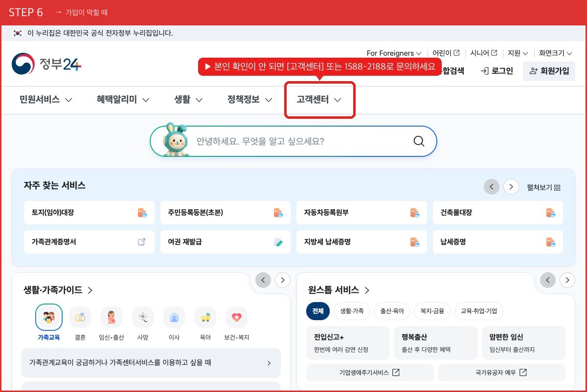Open the 지원 dropdown
This screenshot has width=587, height=392.
pyautogui.click(x=518, y=53)
